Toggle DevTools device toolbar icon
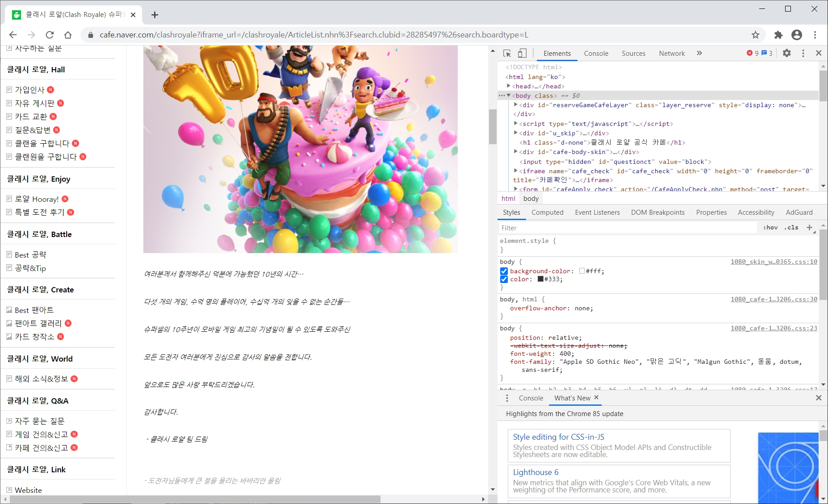Image resolution: width=828 pixels, height=504 pixels. pyautogui.click(x=522, y=53)
